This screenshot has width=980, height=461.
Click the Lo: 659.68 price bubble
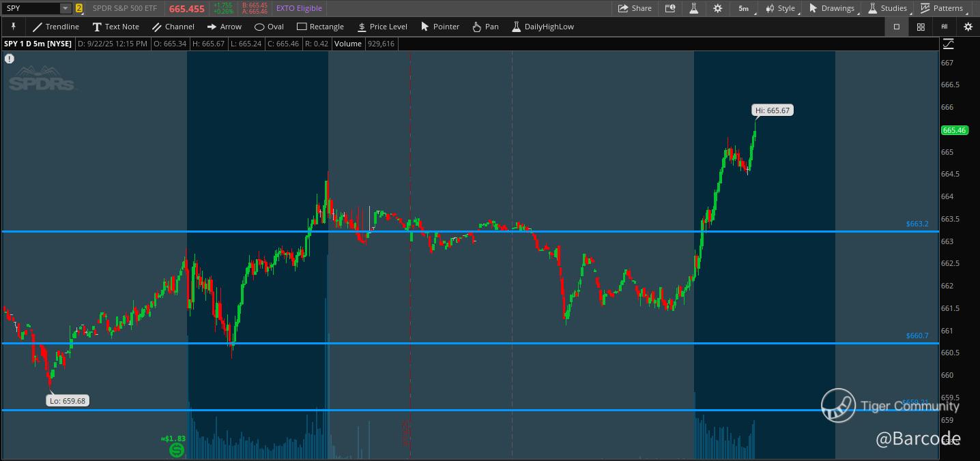click(68, 401)
